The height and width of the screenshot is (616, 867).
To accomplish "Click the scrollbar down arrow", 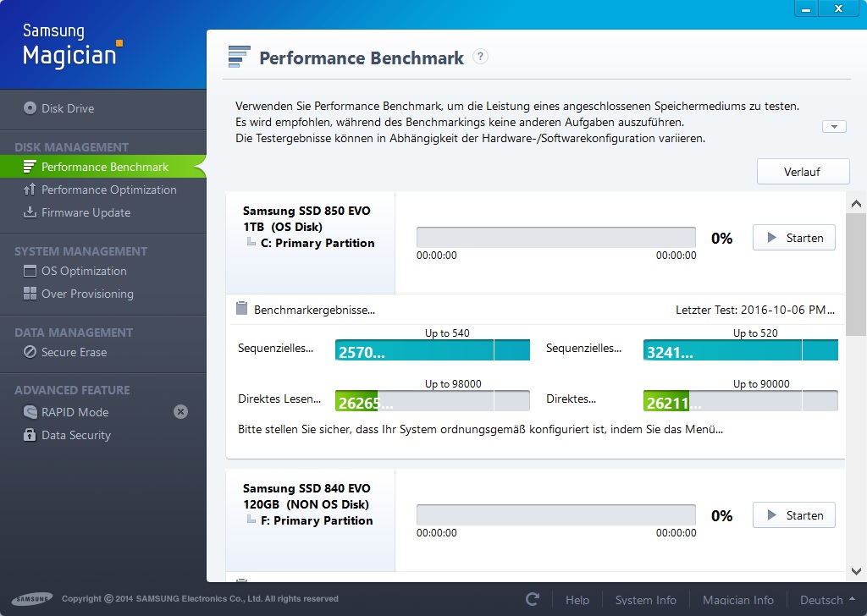I will [856, 572].
